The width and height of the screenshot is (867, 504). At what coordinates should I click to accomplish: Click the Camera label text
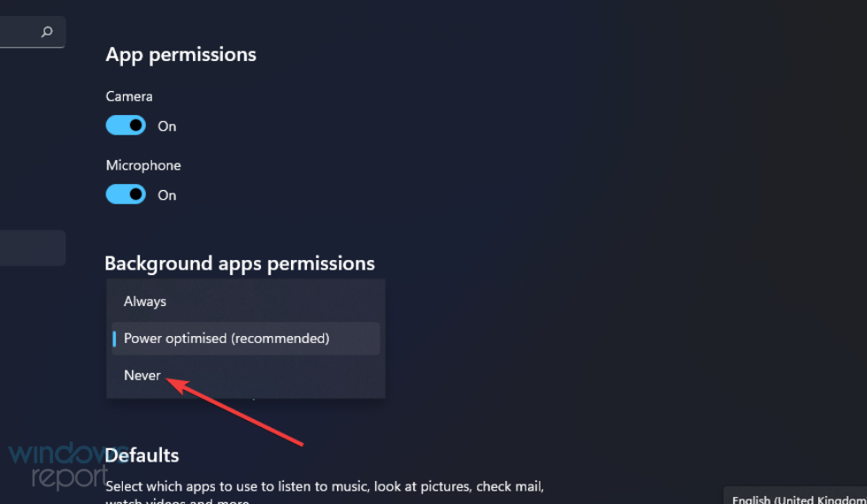129,96
